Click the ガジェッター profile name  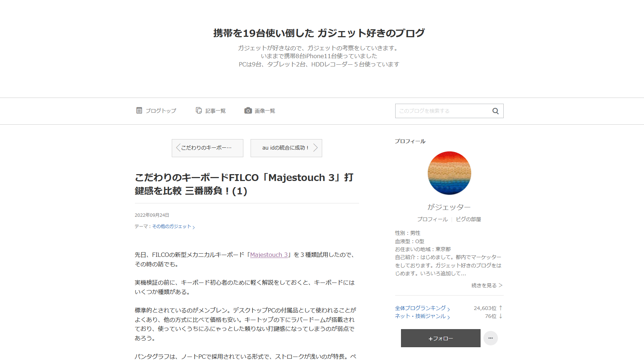449,207
